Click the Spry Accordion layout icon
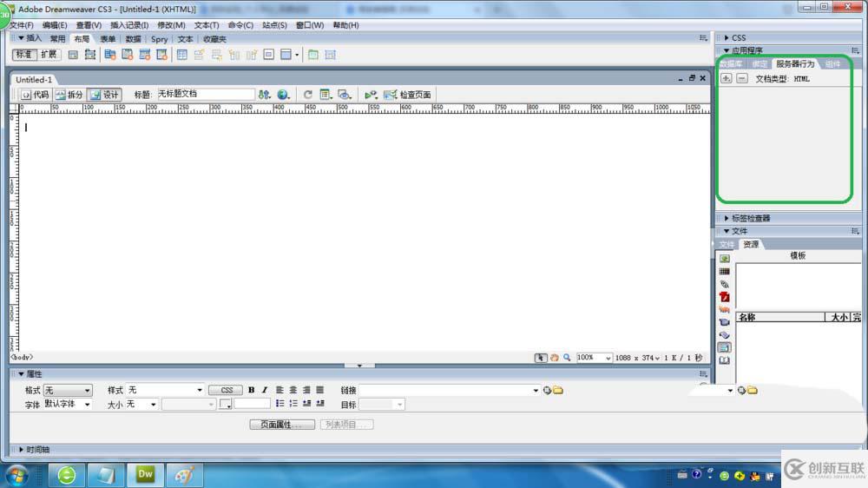Screen dimensions: 868x488 click(x=144, y=55)
